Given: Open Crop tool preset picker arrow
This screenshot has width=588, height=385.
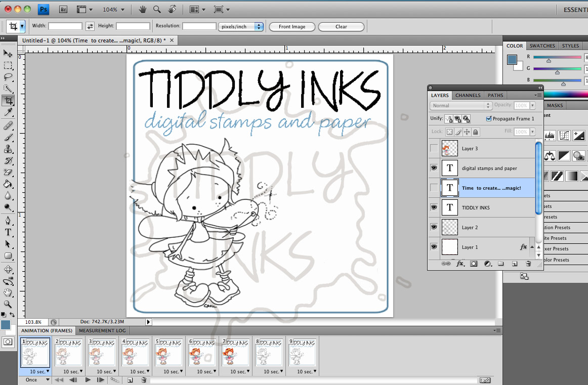Looking at the screenshot, I should pos(22,26).
